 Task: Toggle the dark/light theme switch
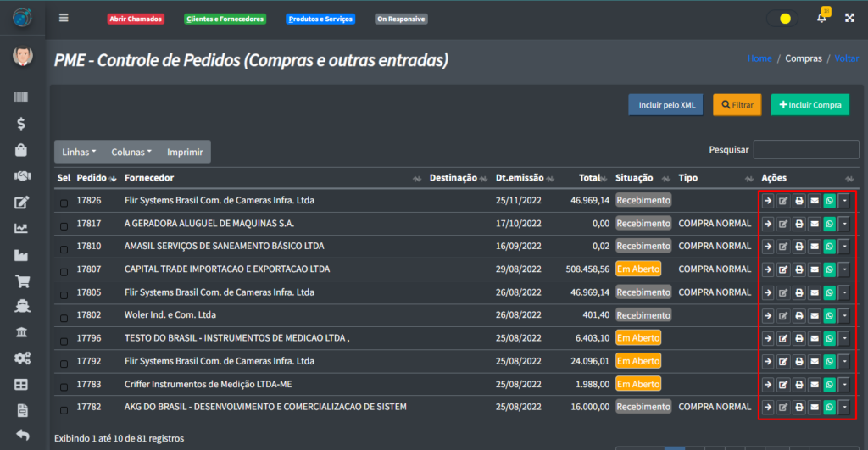tap(781, 18)
